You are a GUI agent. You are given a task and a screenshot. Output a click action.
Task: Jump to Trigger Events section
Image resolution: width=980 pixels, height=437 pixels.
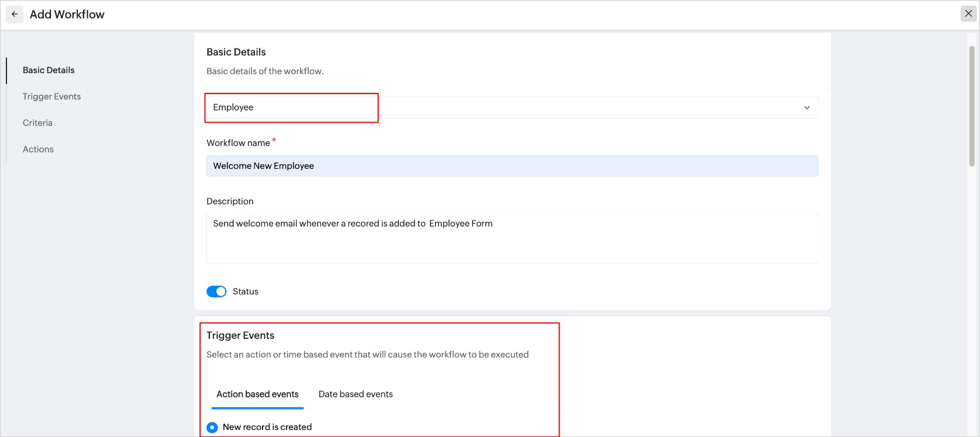tap(51, 96)
